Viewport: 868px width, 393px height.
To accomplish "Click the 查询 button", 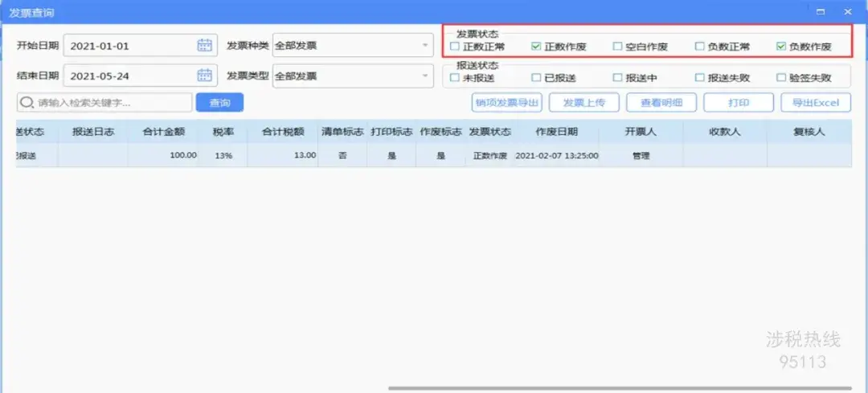I will coord(219,102).
